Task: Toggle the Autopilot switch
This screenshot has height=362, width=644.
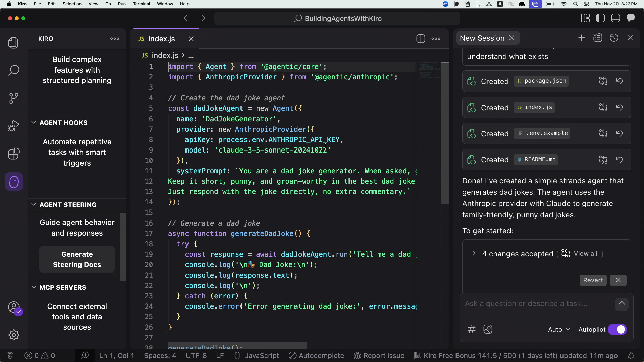Action: tap(617, 330)
